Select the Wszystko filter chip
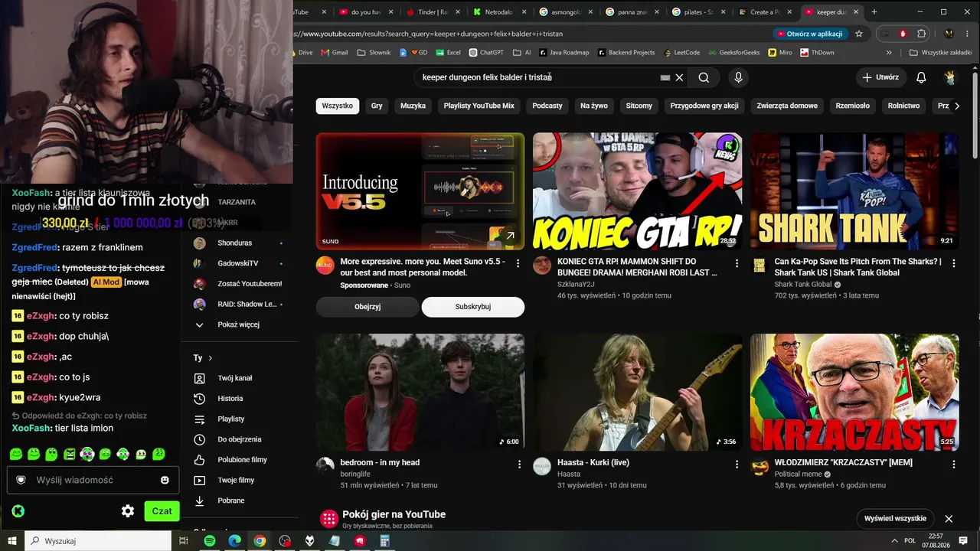 338,106
